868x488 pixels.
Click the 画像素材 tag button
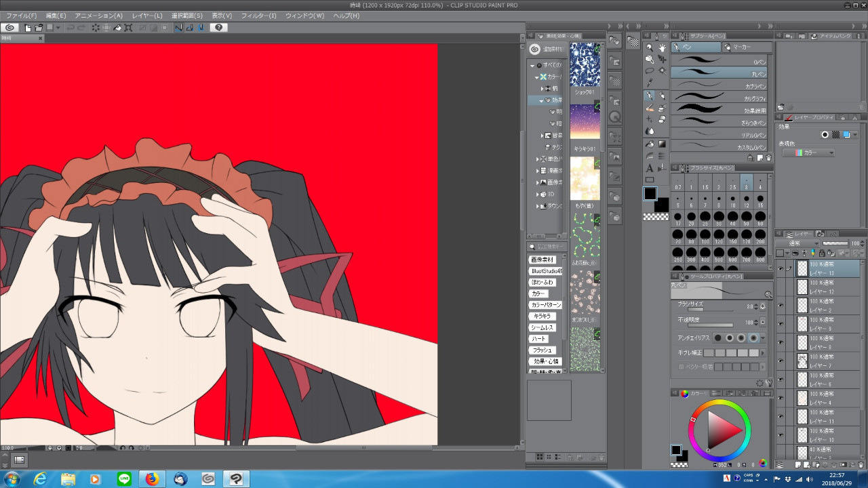(542, 260)
